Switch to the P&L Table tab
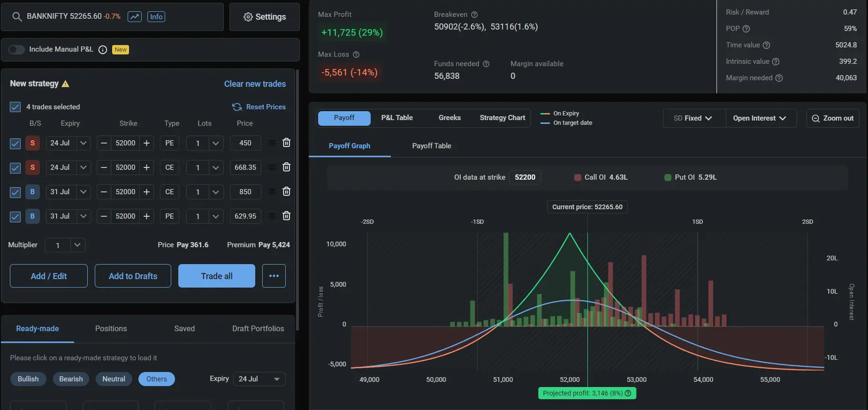868x410 pixels. tap(397, 118)
